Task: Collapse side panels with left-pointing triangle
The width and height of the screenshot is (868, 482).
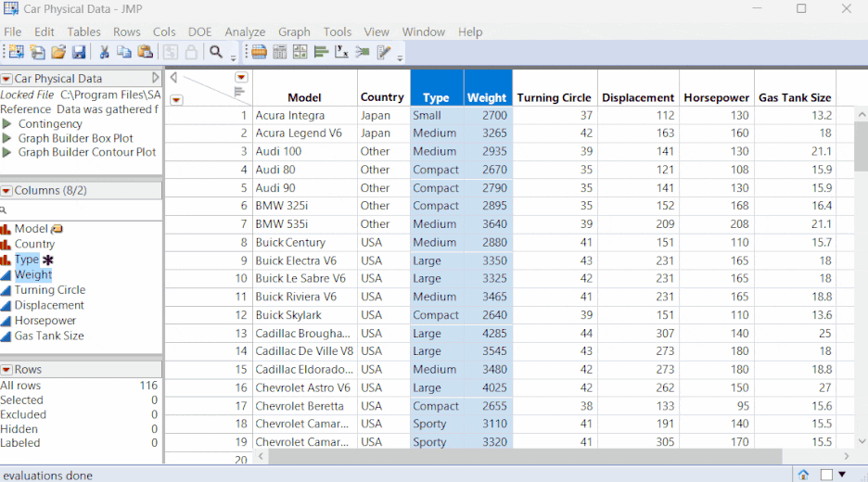Action: [x=173, y=78]
